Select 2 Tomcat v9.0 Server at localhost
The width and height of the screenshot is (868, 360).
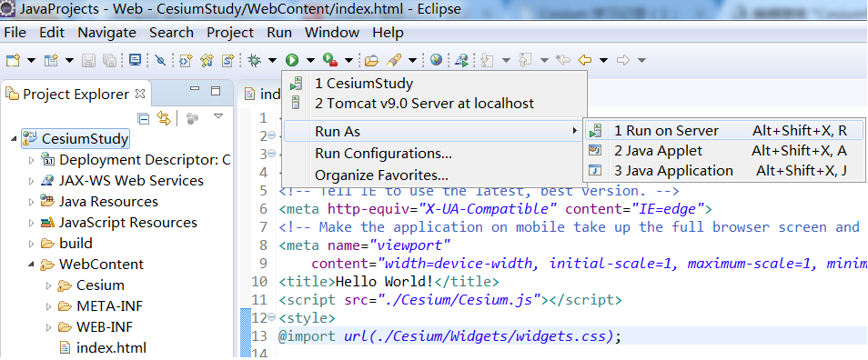(x=433, y=104)
